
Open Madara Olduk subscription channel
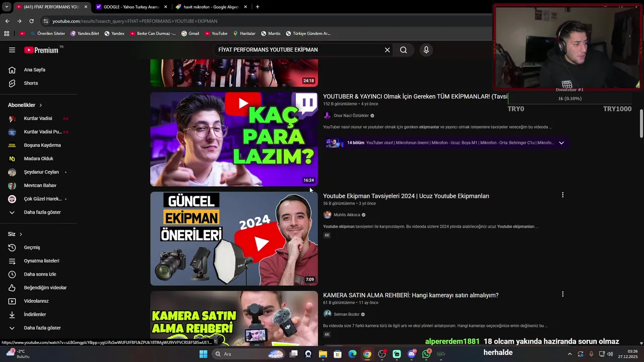(x=38, y=159)
